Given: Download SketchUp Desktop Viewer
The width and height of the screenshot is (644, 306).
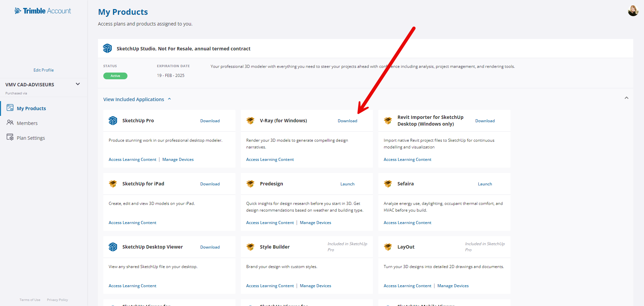Looking at the screenshot, I should click(210, 247).
